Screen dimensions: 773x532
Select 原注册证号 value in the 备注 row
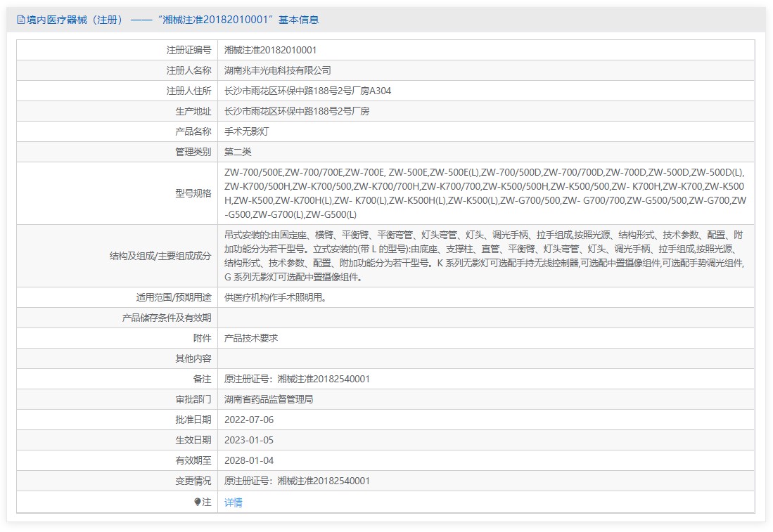tap(297, 379)
